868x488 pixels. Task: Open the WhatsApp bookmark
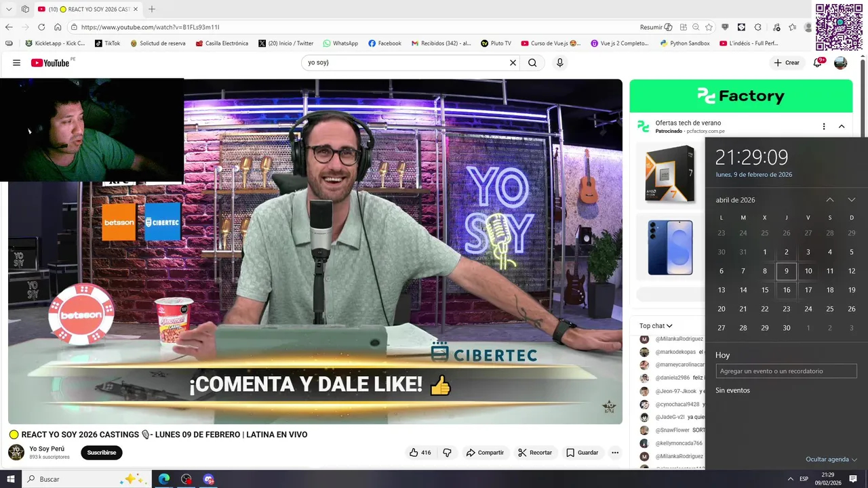point(340,43)
